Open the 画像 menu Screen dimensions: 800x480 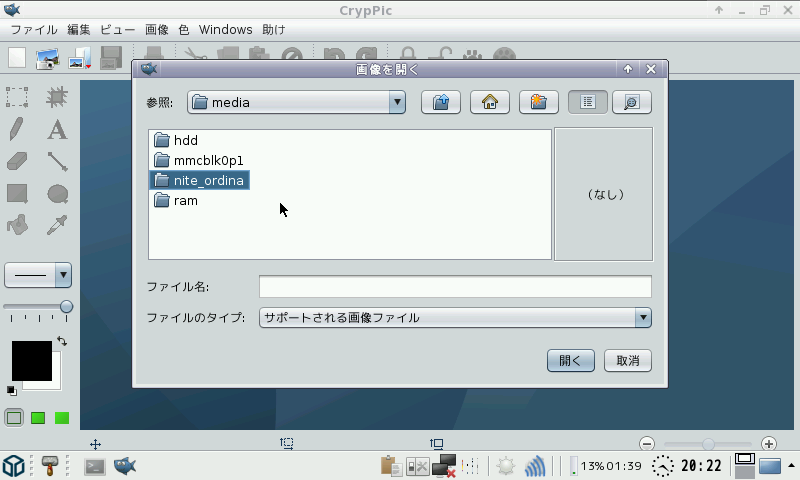[157, 30]
